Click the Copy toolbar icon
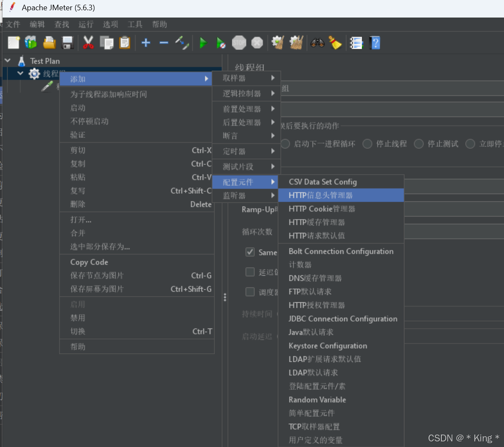The image size is (504, 447). pos(107,43)
